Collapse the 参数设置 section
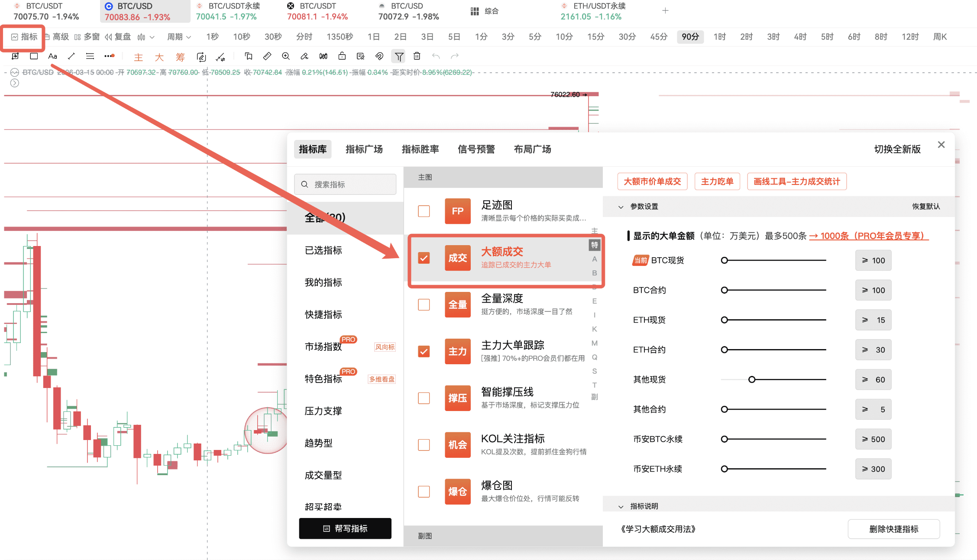This screenshot has width=977, height=560. [x=621, y=207]
